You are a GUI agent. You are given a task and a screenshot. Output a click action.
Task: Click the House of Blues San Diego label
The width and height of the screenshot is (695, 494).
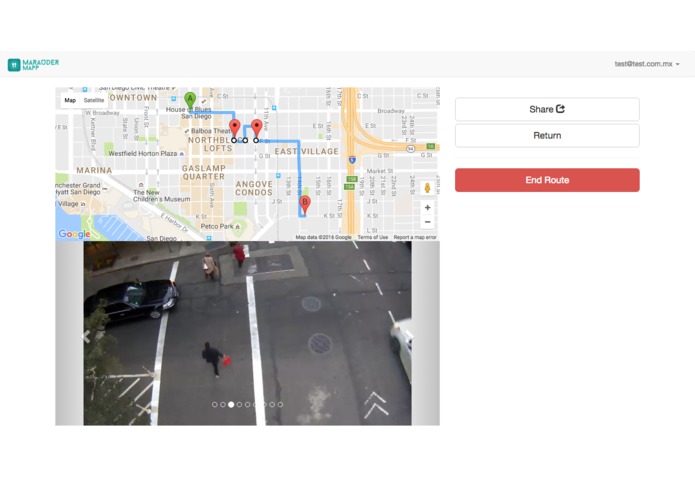click(189, 113)
